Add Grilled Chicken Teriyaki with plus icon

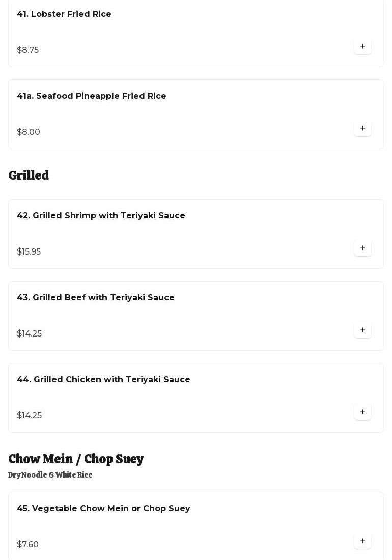(362, 412)
